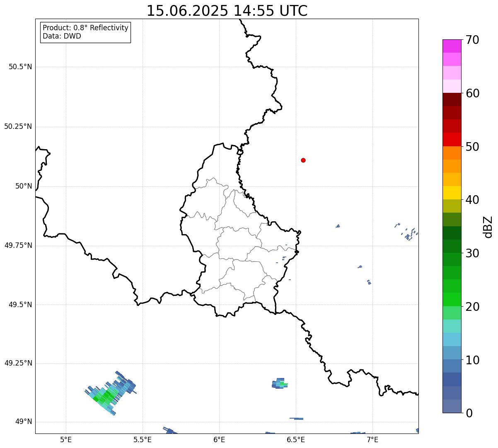Viewport: 498px width, 448px height.
Task: Click the colorbar tick label 30
Action: [472, 253]
